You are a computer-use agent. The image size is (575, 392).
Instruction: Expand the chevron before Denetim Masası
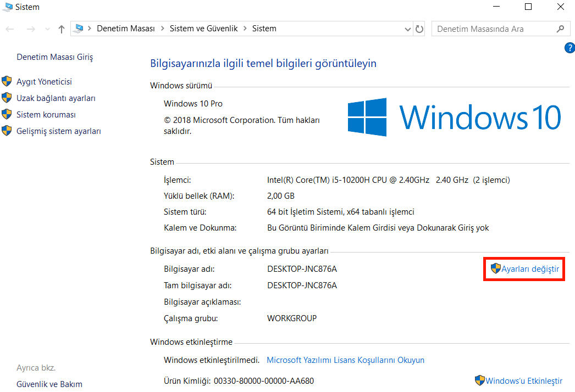click(x=90, y=28)
